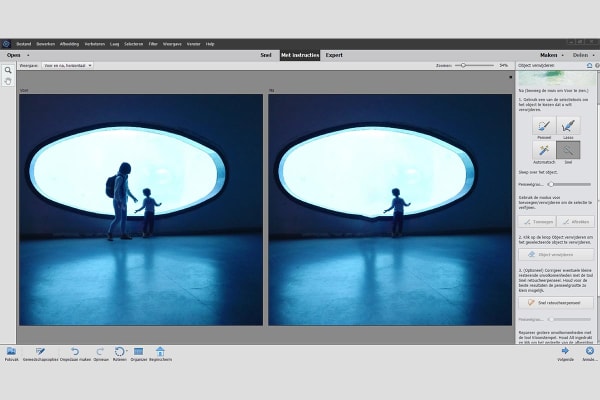Open the Organizer from bottom bar
Image resolution: width=600 pixels, height=400 pixels.
coord(139,353)
